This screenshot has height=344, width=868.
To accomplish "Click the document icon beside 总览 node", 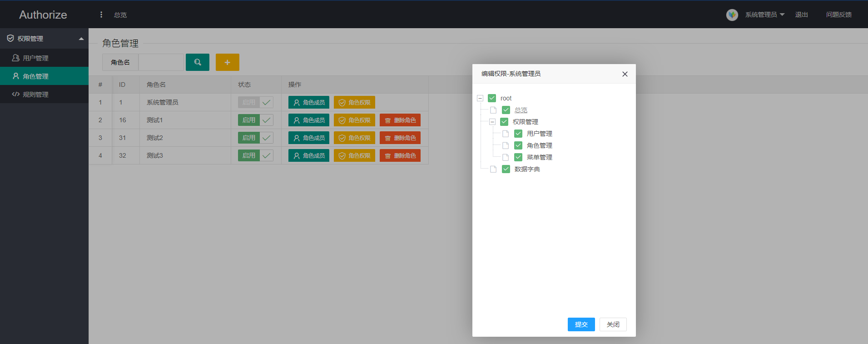I will click(493, 110).
